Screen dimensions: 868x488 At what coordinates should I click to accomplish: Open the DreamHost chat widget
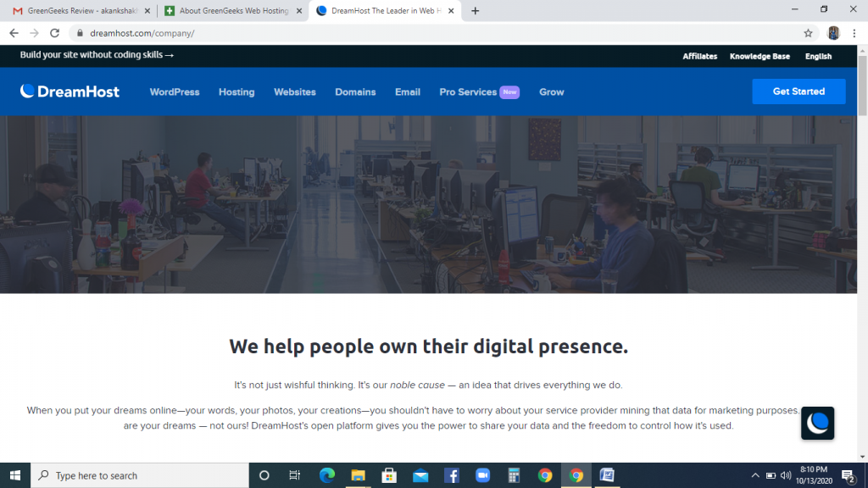coord(817,424)
